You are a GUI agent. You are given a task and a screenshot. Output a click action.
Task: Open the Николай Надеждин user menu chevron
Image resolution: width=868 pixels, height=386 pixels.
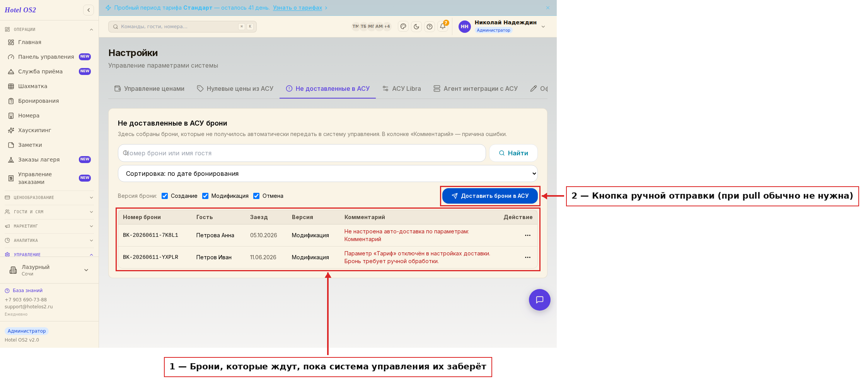pyautogui.click(x=543, y=27)
